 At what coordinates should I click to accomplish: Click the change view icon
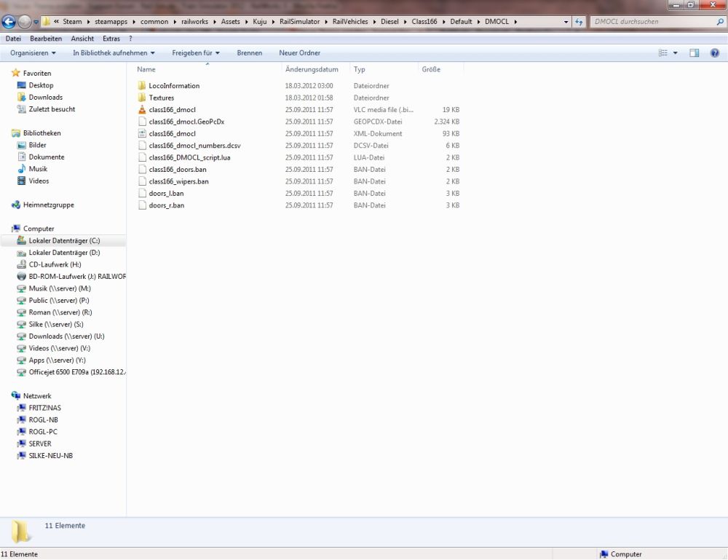[x=663, y=53]
